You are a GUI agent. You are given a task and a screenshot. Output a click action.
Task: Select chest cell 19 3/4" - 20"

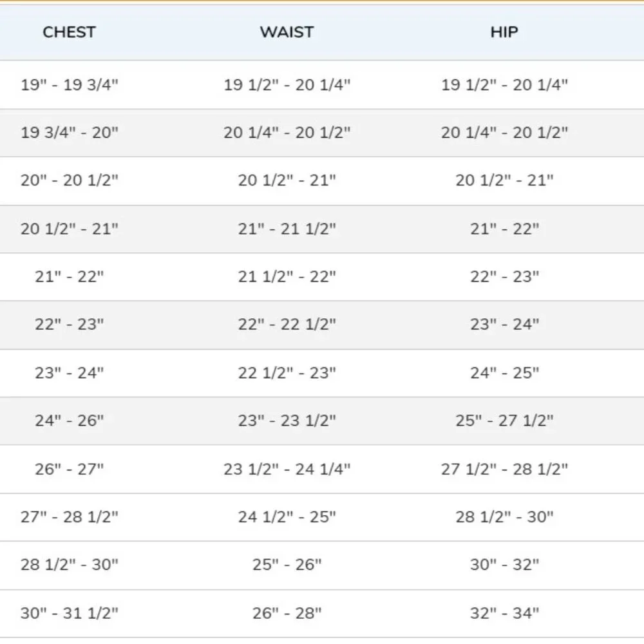click(x=70, y=133)
